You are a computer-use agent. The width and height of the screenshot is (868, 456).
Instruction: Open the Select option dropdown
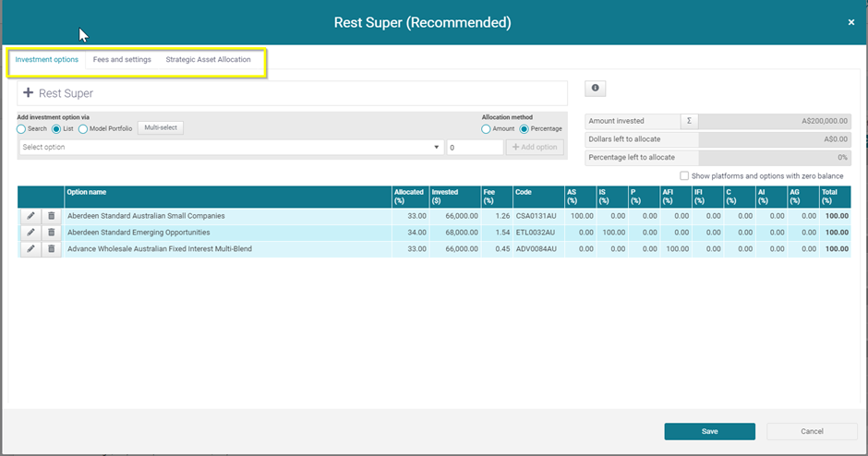(x=232, y=147)
